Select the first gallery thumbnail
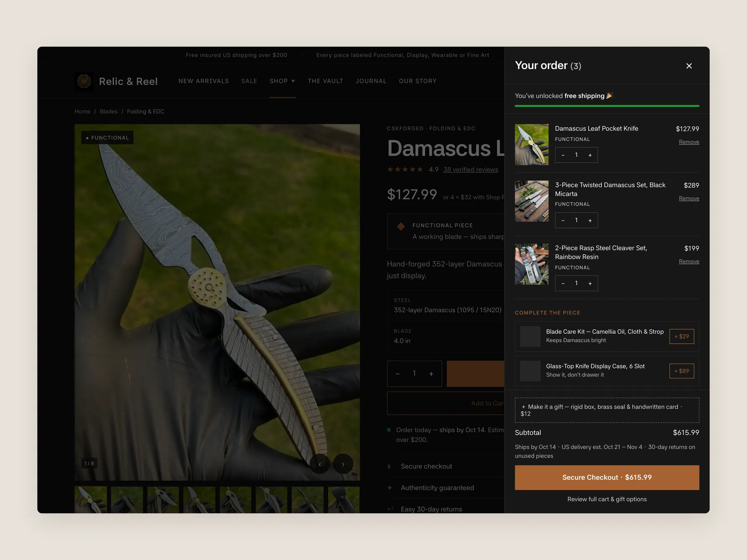 [91, 500]
